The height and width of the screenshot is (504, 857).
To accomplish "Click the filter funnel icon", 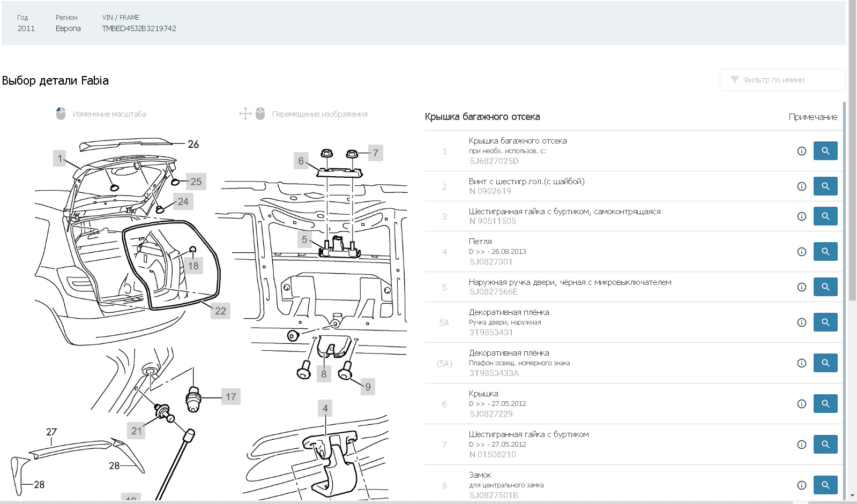I will pyautogui.click(x=734, y=80).
